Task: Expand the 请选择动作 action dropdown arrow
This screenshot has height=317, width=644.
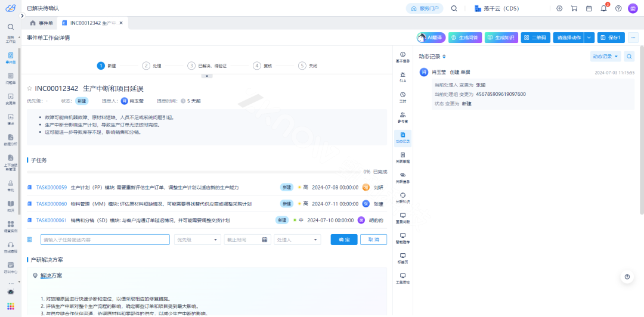Action: (589, 38)
